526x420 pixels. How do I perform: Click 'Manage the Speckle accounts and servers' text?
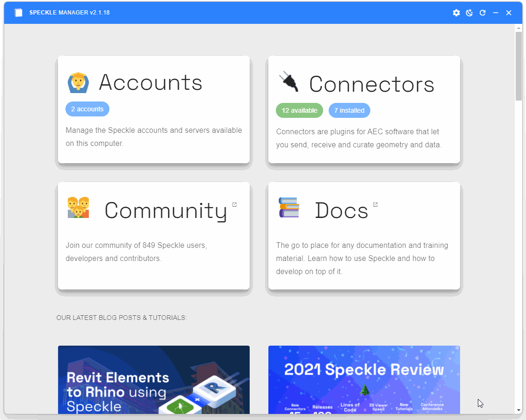154,137
